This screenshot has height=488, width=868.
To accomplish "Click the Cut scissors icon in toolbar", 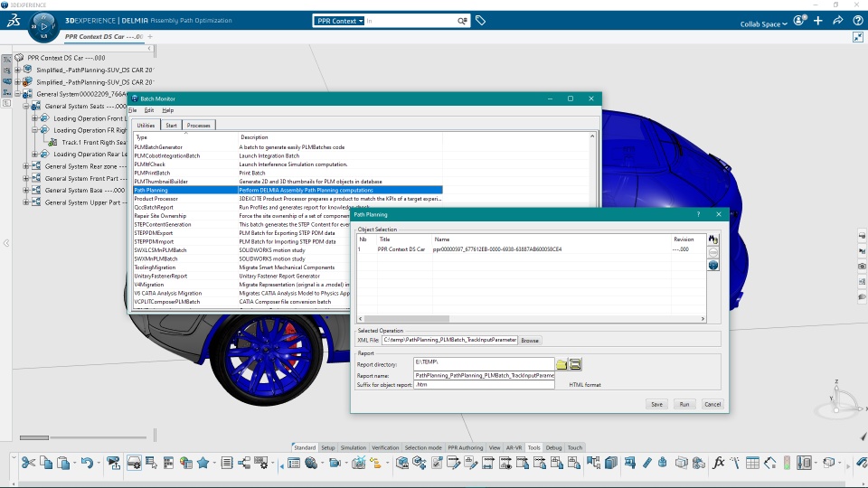I will pyautogui.click(x=28, y=463).
